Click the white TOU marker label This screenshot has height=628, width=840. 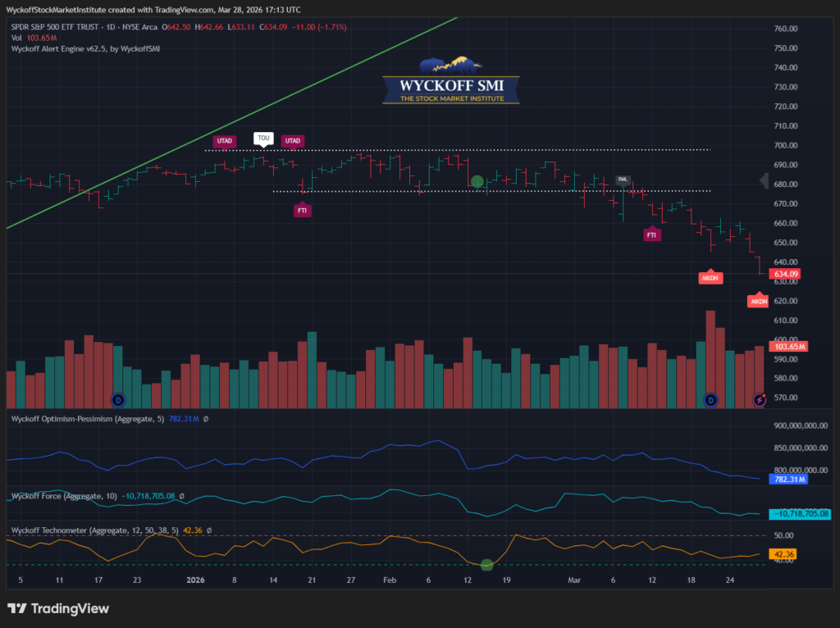point(263,138)
